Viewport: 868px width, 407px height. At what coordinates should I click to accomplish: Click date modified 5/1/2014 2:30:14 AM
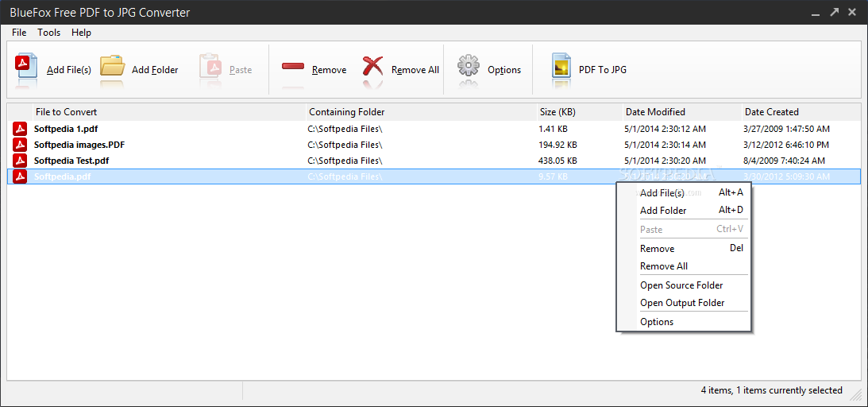pyautogui.click(x=665, y=145)
